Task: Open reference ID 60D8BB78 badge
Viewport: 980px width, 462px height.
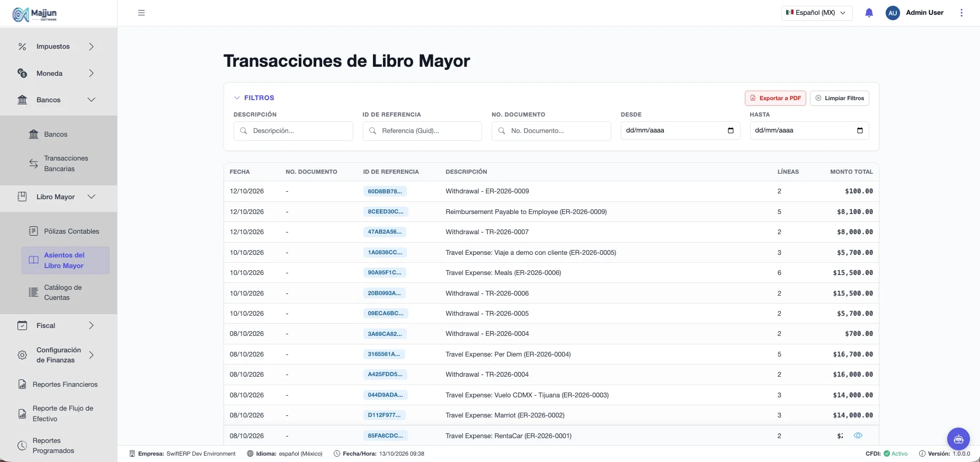Action: click(x=385, y=191)
